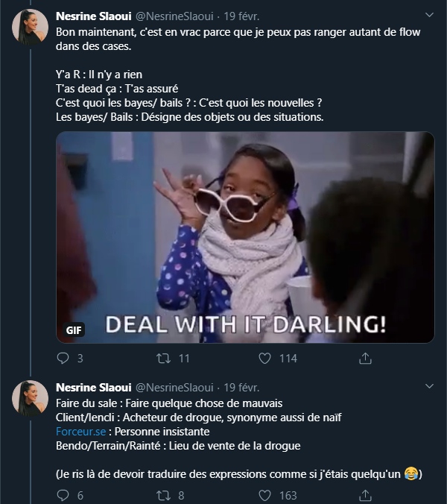This screenshot has width=447, height=504.
Task: Open Nesrine Slaoui's avatar on first tweet
Action: coord(30,28)
